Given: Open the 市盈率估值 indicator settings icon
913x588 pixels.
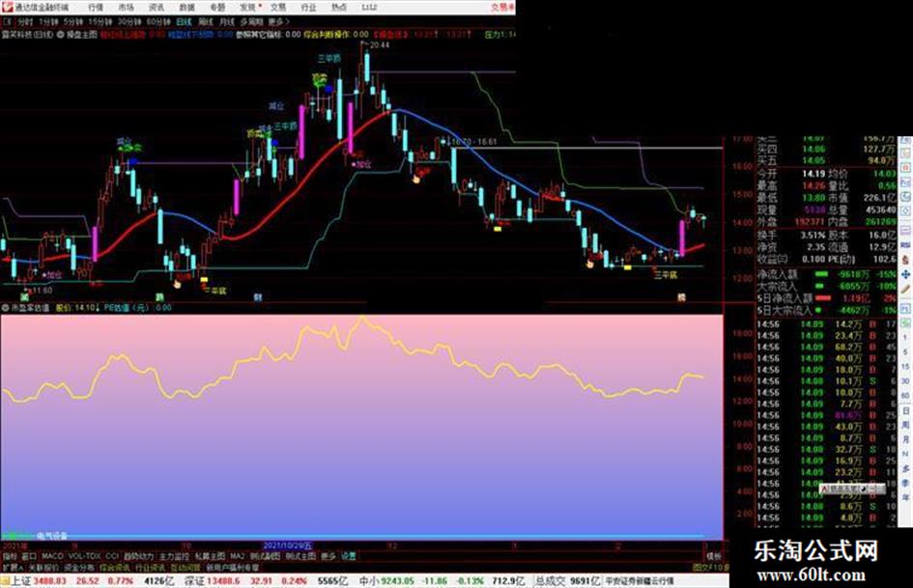Looking at the screenshot, I should tap(5, 307).
